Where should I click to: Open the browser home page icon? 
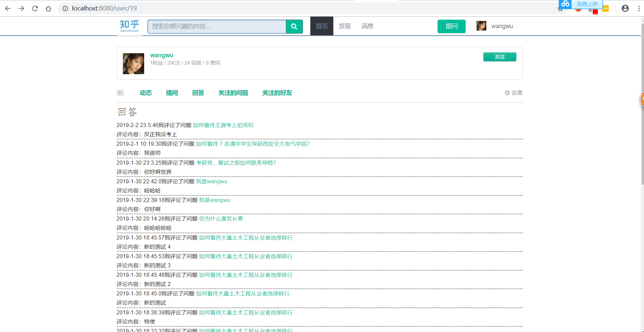pos(48,8)
